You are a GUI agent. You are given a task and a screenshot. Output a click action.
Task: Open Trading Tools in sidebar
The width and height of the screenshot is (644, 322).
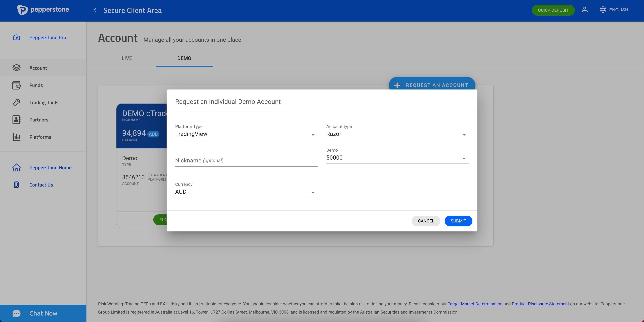click(43, 102)
